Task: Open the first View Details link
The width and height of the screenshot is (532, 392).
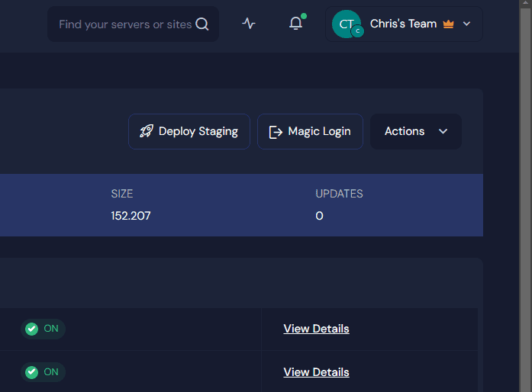Action: coord(316,329)
